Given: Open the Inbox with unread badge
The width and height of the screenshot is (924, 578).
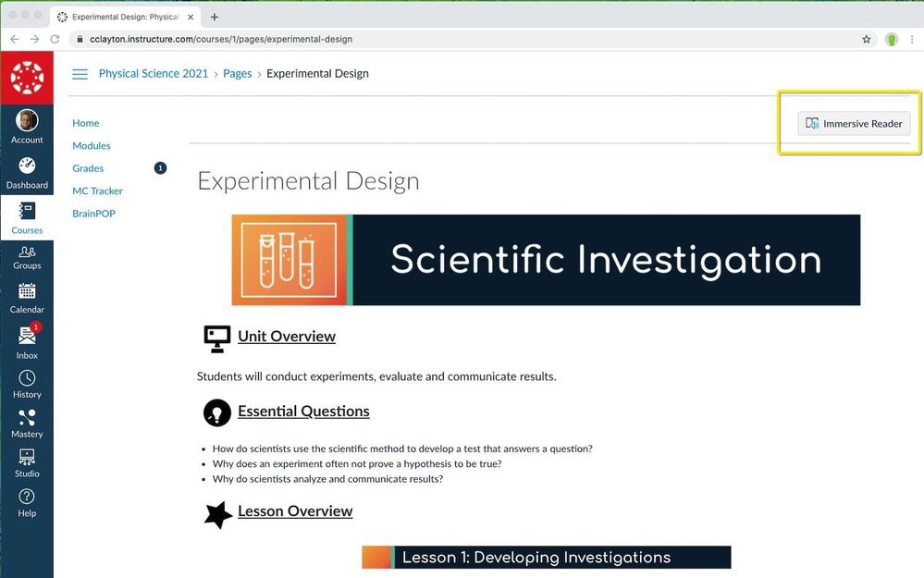Looking at the screenshot, I should click(x=27, y=337).
